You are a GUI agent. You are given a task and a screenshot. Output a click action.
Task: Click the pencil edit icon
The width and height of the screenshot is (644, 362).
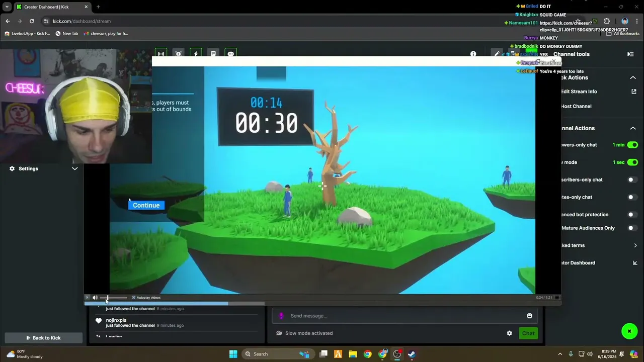tap(497, 54)
